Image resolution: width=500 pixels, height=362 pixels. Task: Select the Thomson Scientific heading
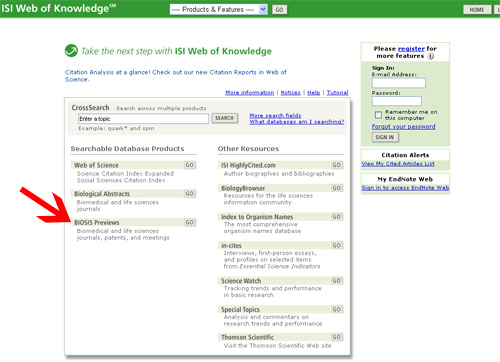click(248, 337)
